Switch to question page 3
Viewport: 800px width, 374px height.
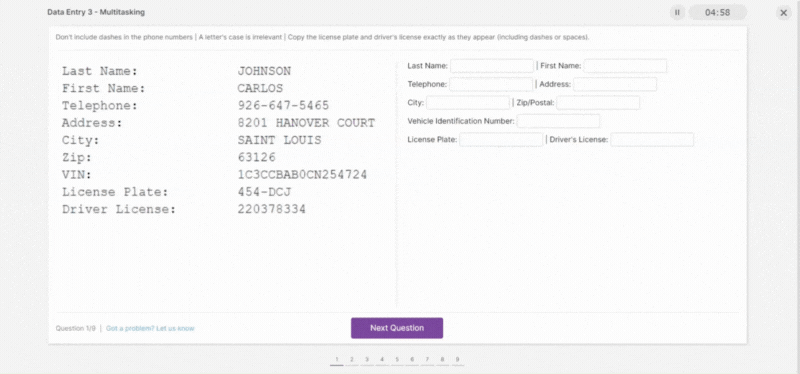367,360
